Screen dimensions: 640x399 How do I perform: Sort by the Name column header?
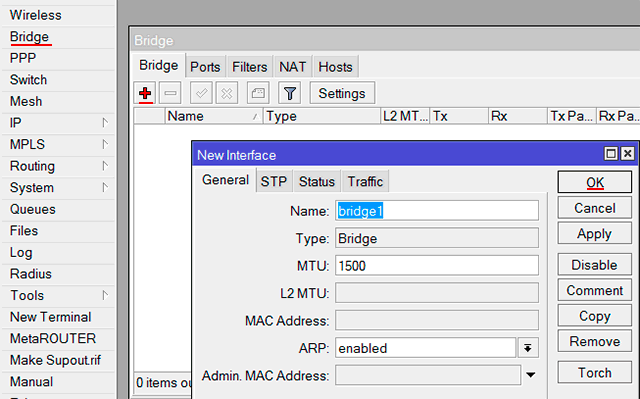point(213,116)
